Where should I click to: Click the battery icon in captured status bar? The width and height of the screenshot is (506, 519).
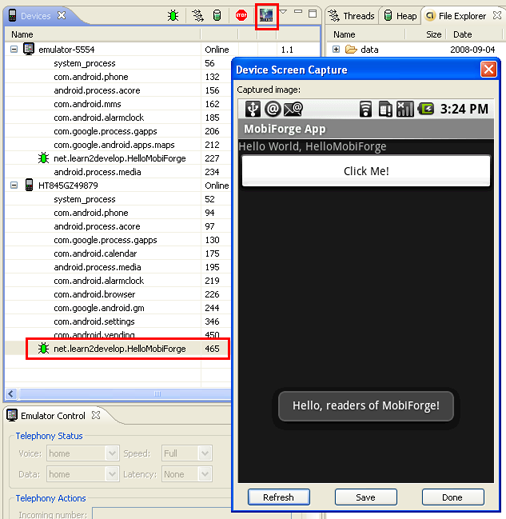(x=426, y=109)
